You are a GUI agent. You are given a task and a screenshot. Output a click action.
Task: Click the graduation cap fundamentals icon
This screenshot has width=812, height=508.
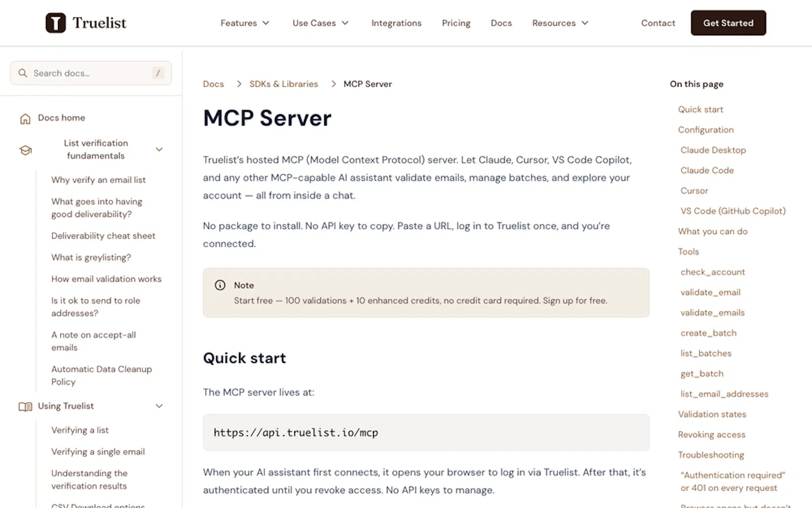pos(25,150)
